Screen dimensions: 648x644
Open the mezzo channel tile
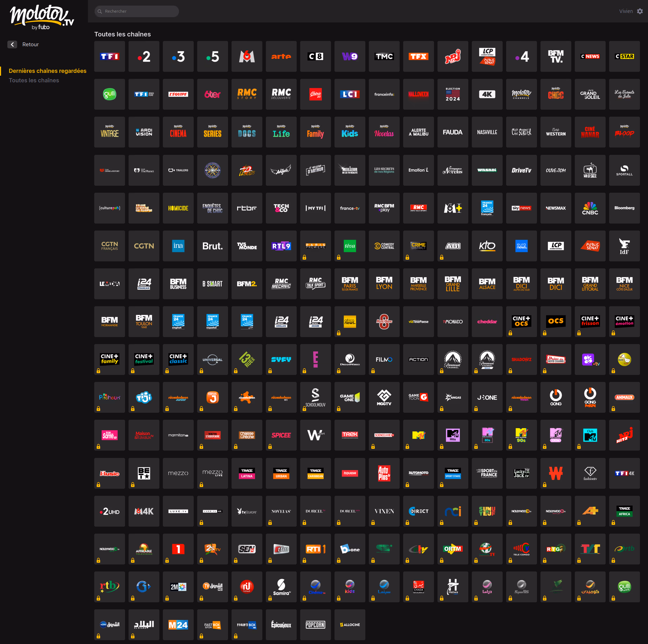click(178, 473)
